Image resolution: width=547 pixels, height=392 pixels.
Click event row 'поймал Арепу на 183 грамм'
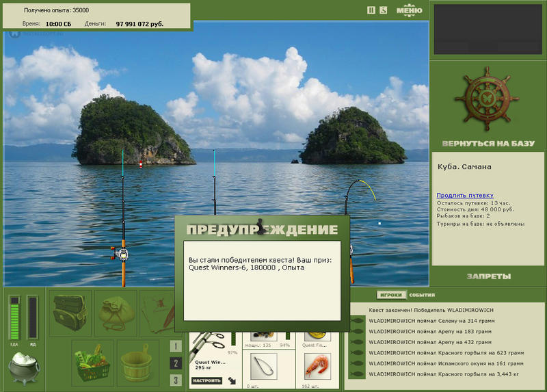430,331
